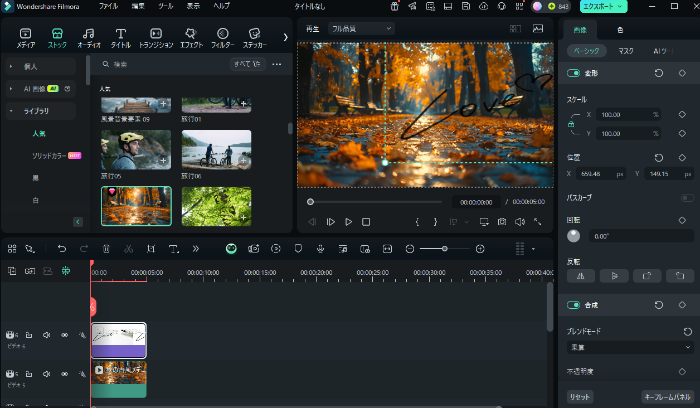Toggle the 合成 compositing switch
This screenshot has width=700, height=408.
(573, 305)
